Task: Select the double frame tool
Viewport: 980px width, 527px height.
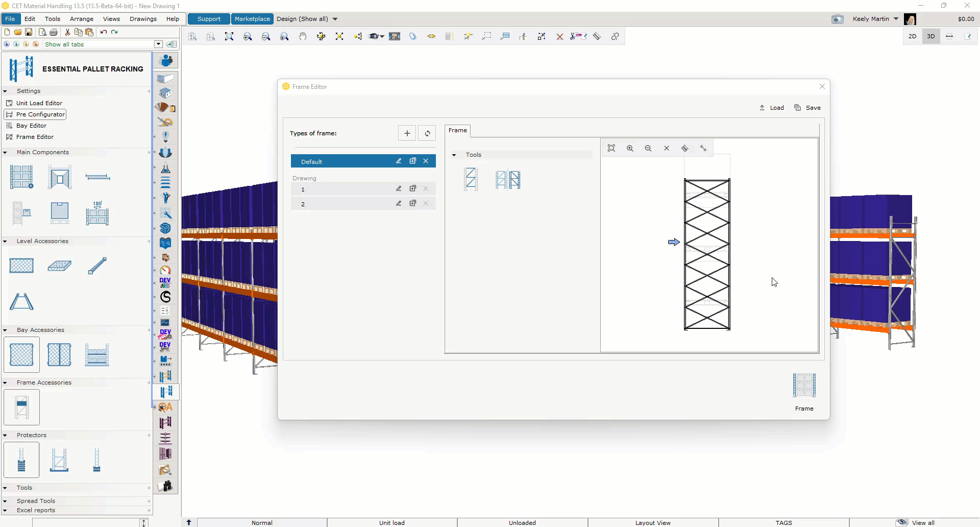Action: [x=508, y=179]
